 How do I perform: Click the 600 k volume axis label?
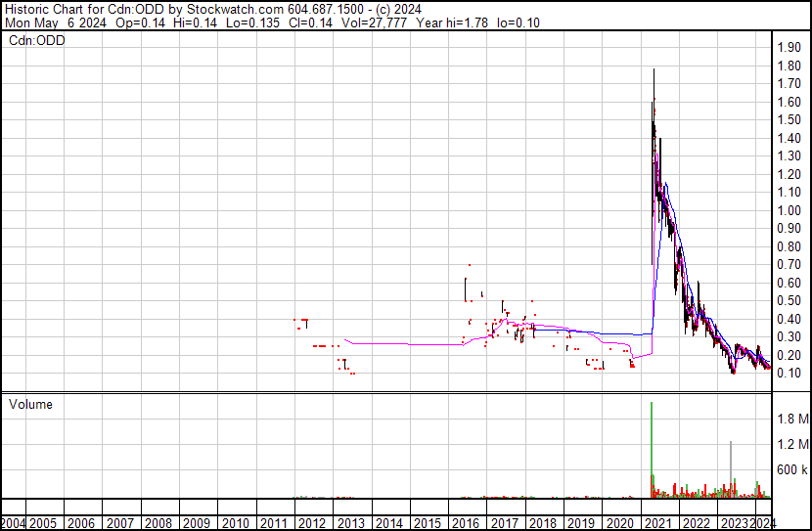coord(790,469)
